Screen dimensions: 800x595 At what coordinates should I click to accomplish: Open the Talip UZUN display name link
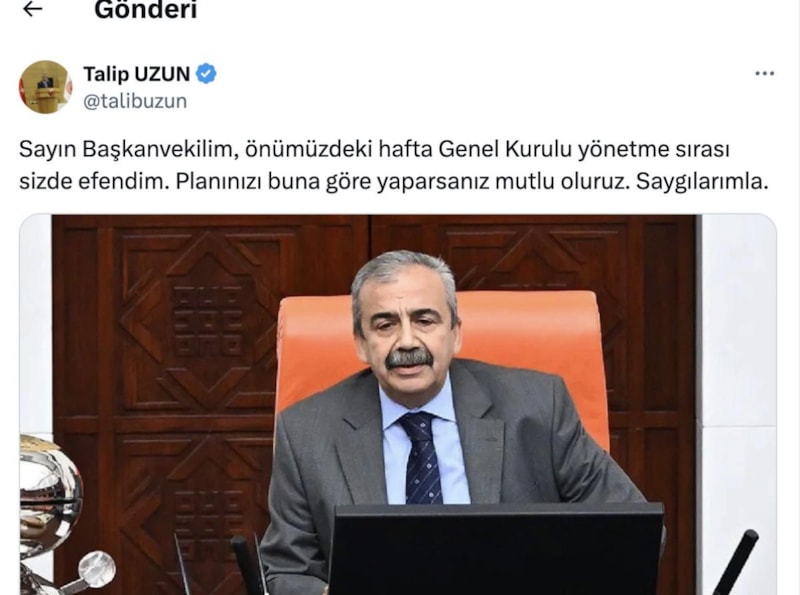click(137, 74)
